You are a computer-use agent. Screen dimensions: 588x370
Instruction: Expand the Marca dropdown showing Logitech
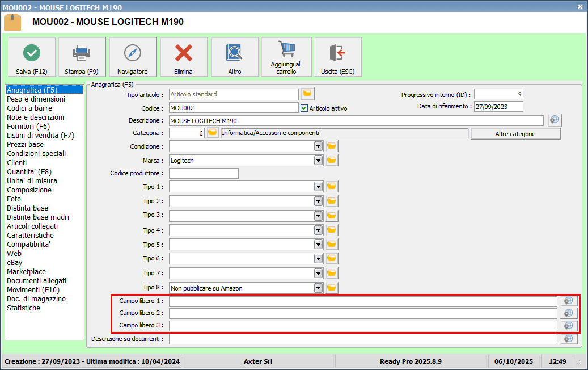tap(318, 161)
